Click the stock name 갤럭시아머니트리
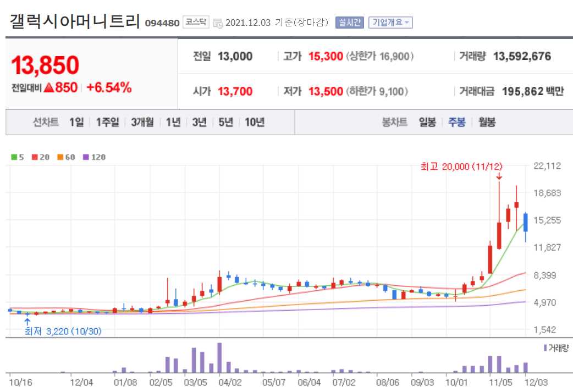573x392 pixels. point(75,21)
